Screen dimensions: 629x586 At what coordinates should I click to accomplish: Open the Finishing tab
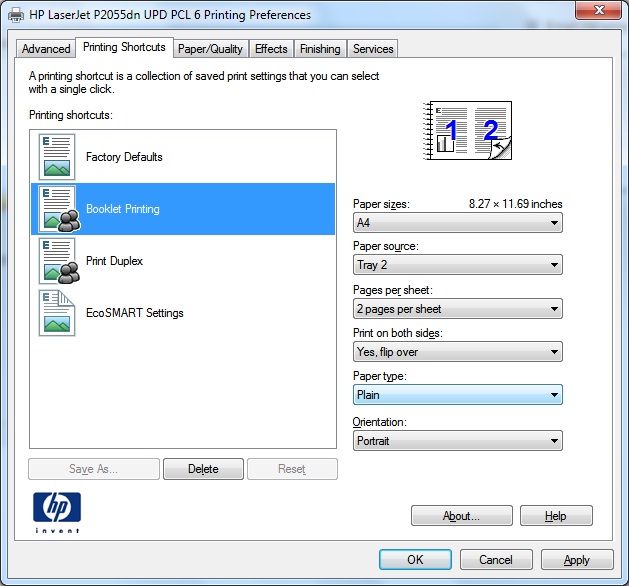320,49
